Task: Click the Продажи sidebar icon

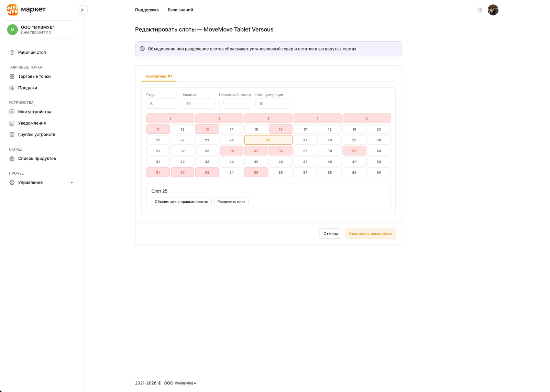Action: coord(12,88)
